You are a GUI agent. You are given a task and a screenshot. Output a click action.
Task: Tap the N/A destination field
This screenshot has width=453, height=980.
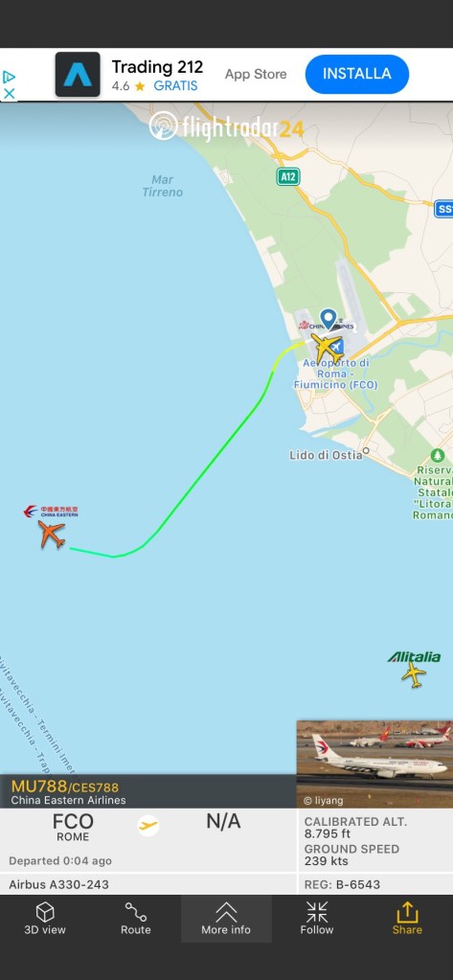pyautogui.click(x=224, y=821)
